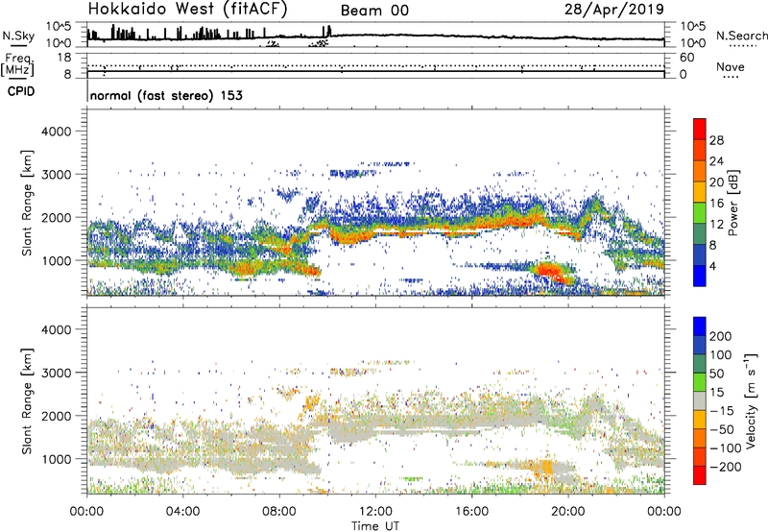Click the '20:00' time axis label

(567, 512)
